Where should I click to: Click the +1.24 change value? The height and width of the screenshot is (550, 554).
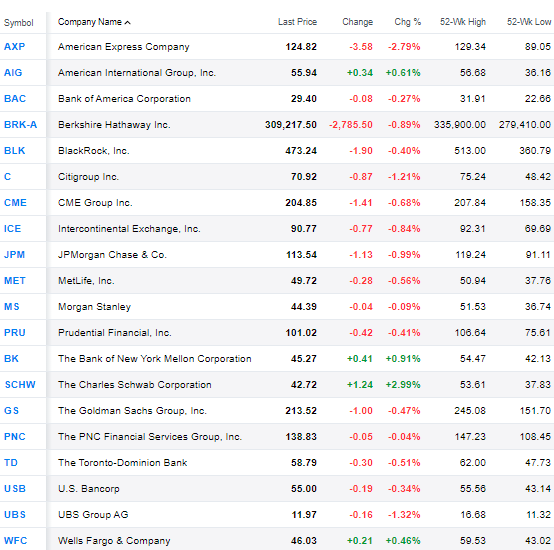coord(360,385)
